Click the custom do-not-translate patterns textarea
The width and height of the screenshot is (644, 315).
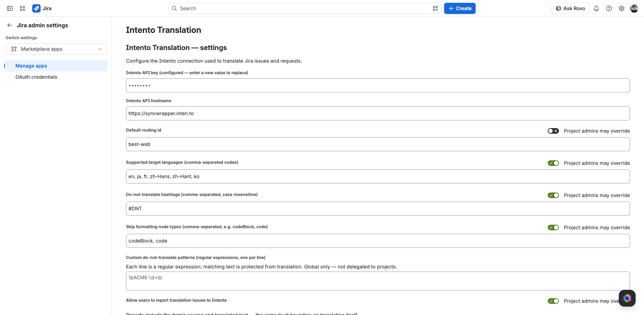click(378, 281)
